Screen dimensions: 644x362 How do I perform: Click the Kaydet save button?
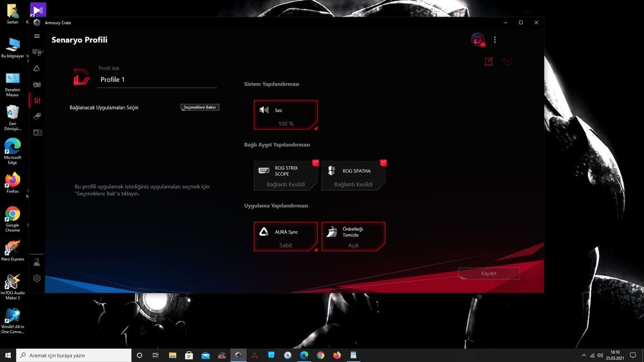click(489, 273)
